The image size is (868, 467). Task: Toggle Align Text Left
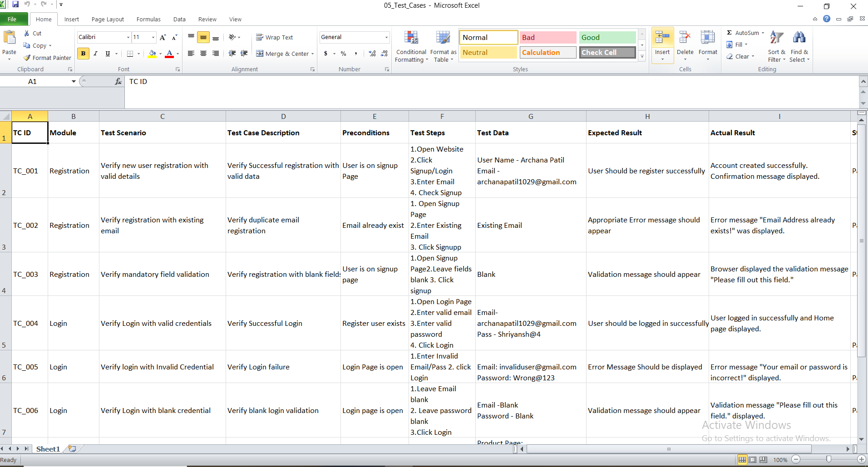[x=191, y=54]
